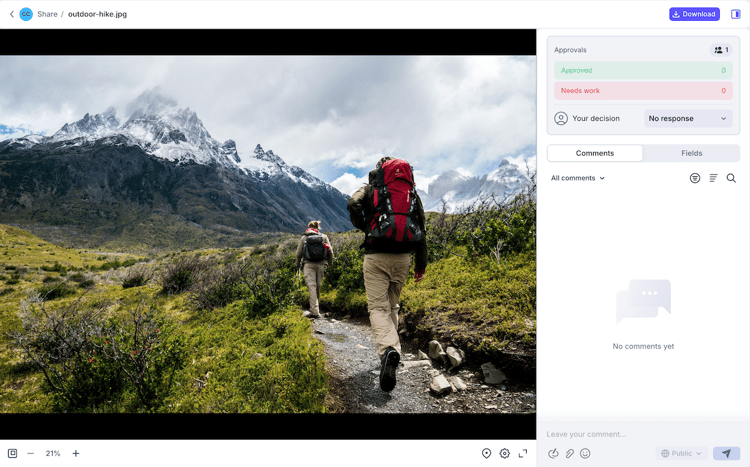The image size is (750, 467).
Task: Click the Approvals heading
Action: tap(570, 50)
